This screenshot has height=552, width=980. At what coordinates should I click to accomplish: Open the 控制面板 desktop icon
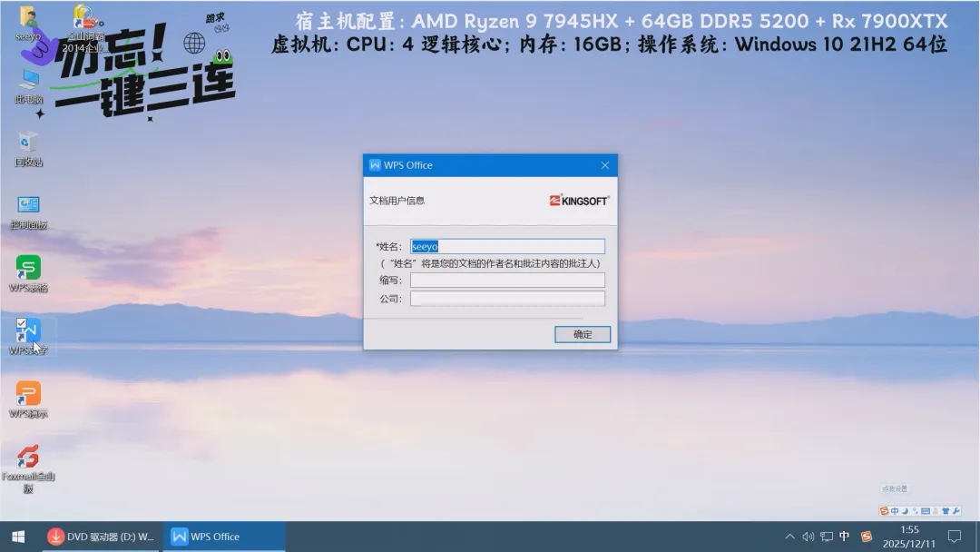click(28, 212)
